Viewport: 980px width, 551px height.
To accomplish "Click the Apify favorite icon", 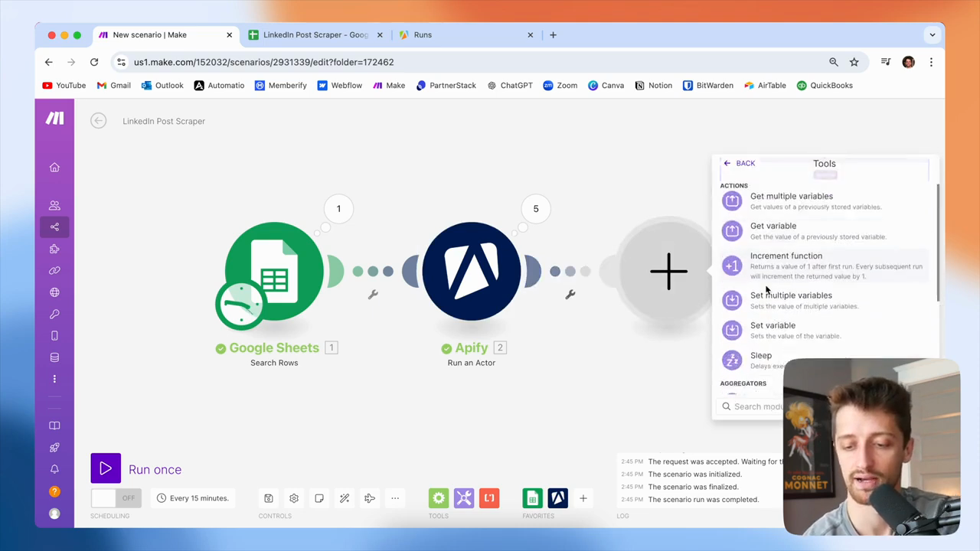I will point(557,498).
